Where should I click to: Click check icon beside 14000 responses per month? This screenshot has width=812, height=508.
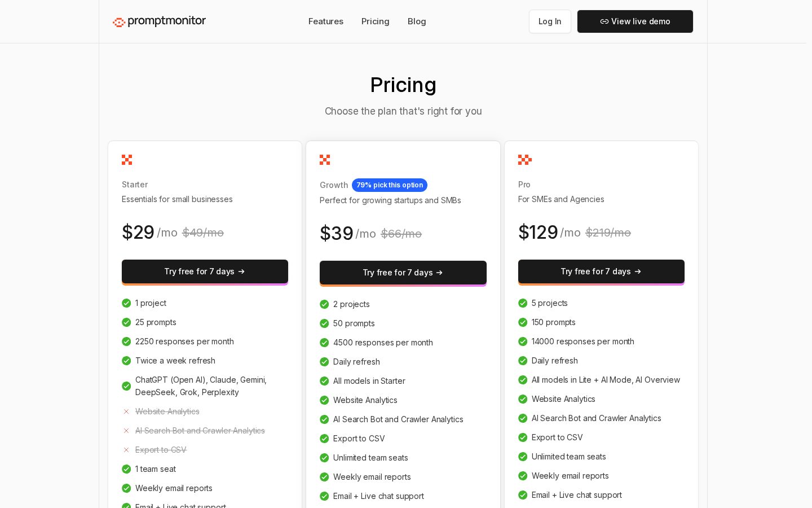pyautogui.click(x=523, y=341)
